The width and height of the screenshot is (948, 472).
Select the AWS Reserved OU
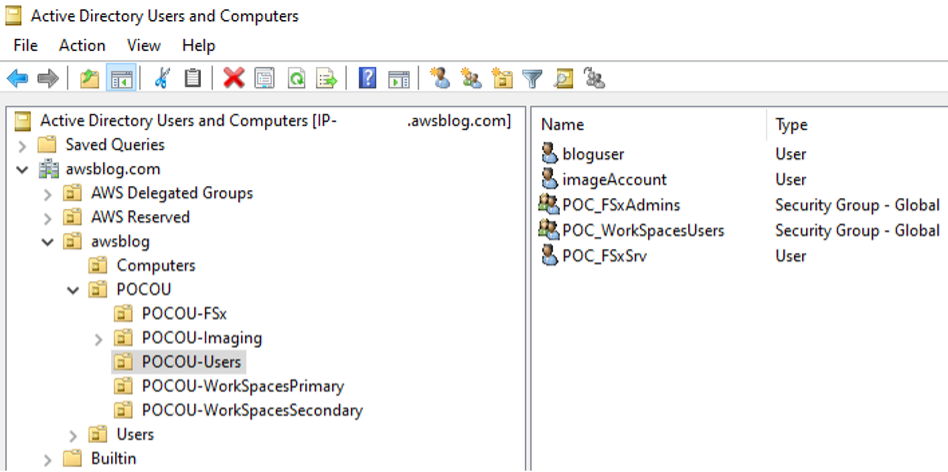pyautogui.click(x=140, y=218)
